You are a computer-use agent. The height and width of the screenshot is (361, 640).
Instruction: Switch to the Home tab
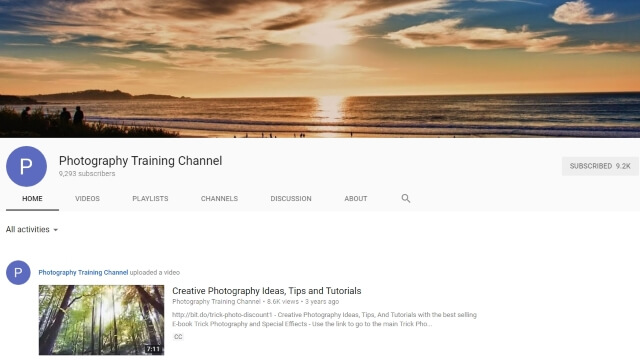32,198
